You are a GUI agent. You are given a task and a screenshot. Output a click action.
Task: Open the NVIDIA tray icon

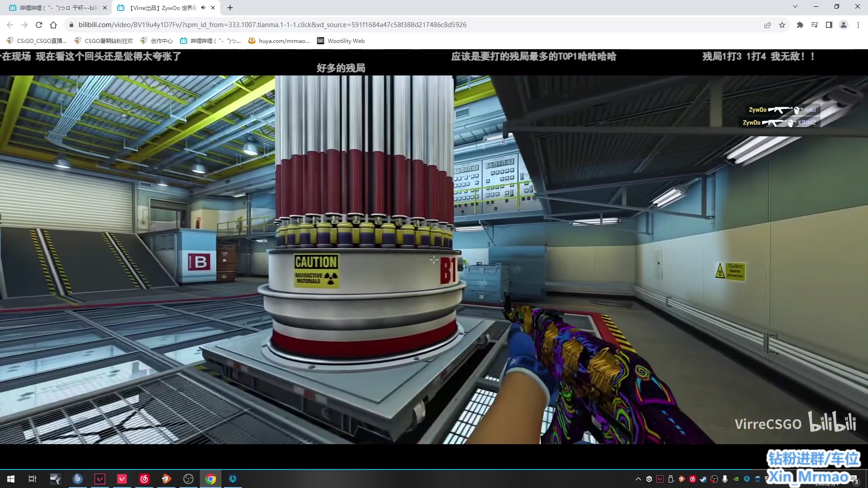coord(736,479)
